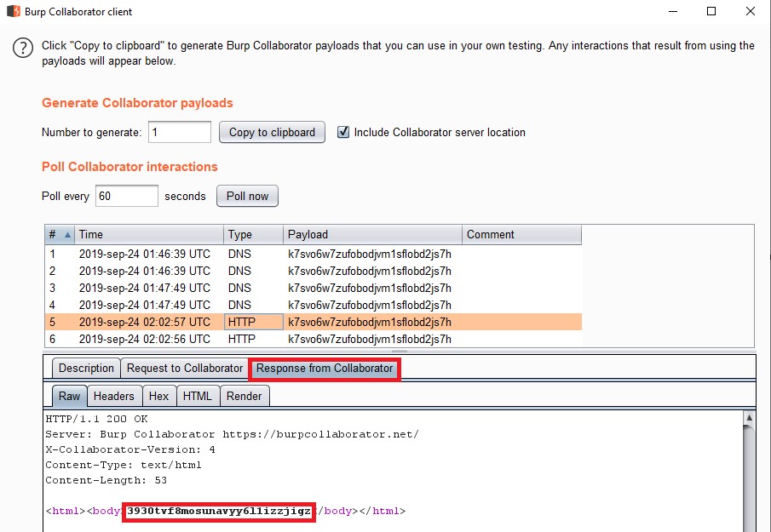Click the Content-Type: text/html line
Viewport: 771px width, 532px height.
(124, 465)
